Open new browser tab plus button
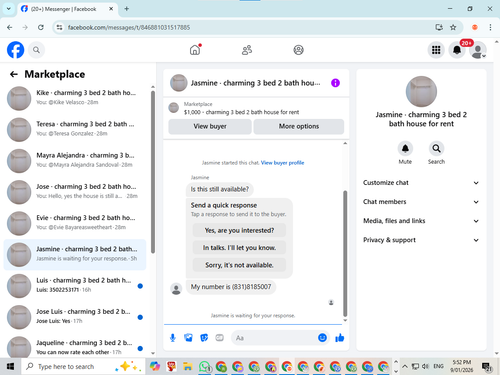500x375 pixels. [x=127, y=9]
